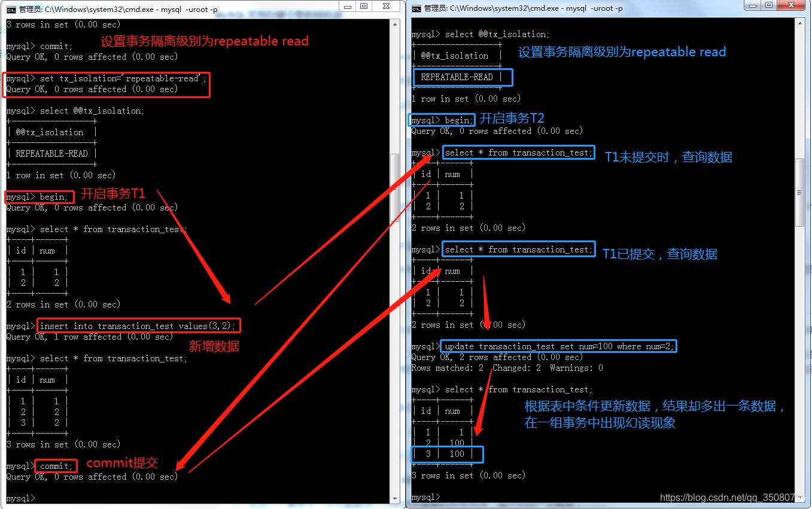812x509 pixels.
Task: Click the left window's scrollbar up arrow
Action: [x=395, y=25]
